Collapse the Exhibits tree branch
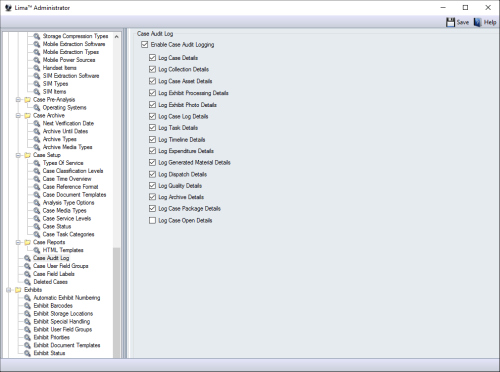This screenshot has height=372, width=500. tap(9, 290)
